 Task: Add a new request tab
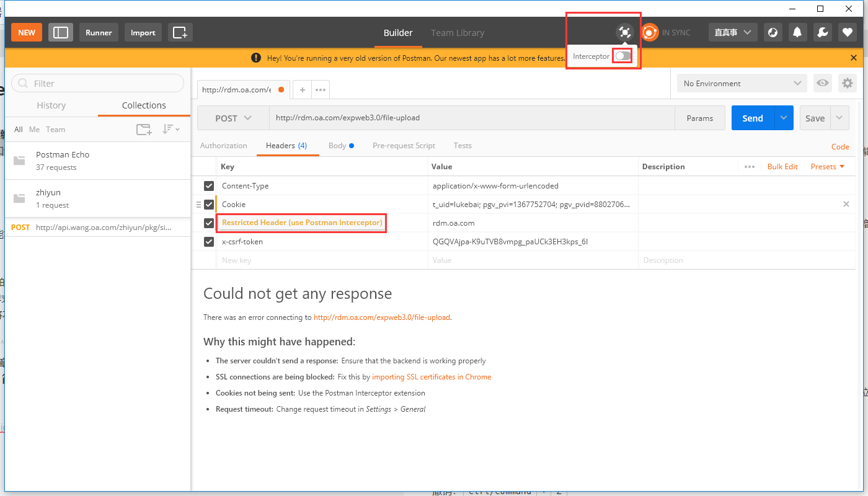(302, 90)
